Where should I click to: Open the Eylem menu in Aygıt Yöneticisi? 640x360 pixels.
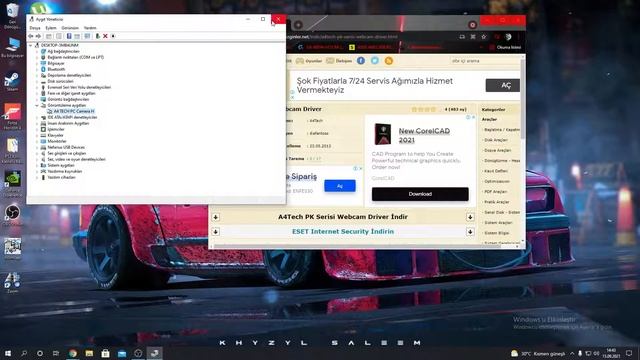tap(51, 28)
